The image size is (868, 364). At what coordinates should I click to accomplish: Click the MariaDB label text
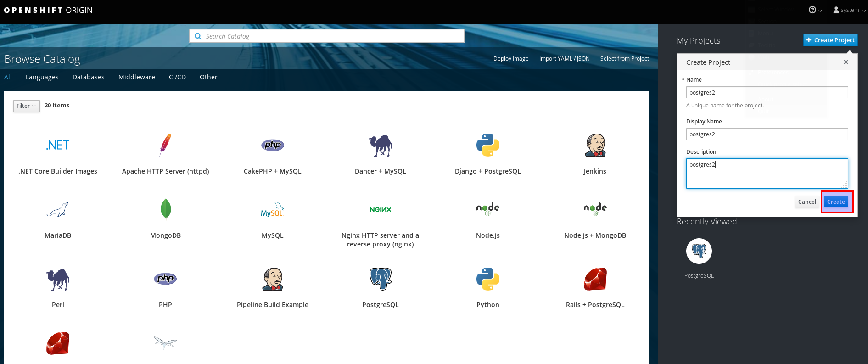coord(58,235)
